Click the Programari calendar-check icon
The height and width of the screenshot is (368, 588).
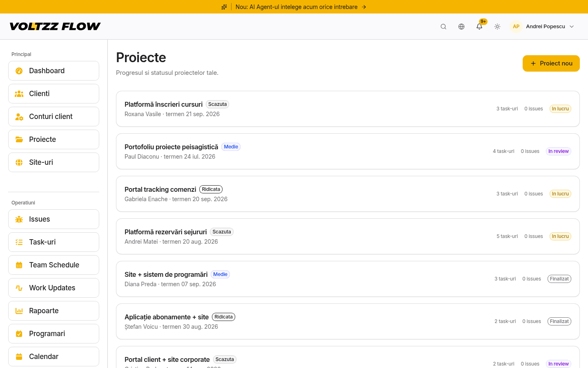19,334
